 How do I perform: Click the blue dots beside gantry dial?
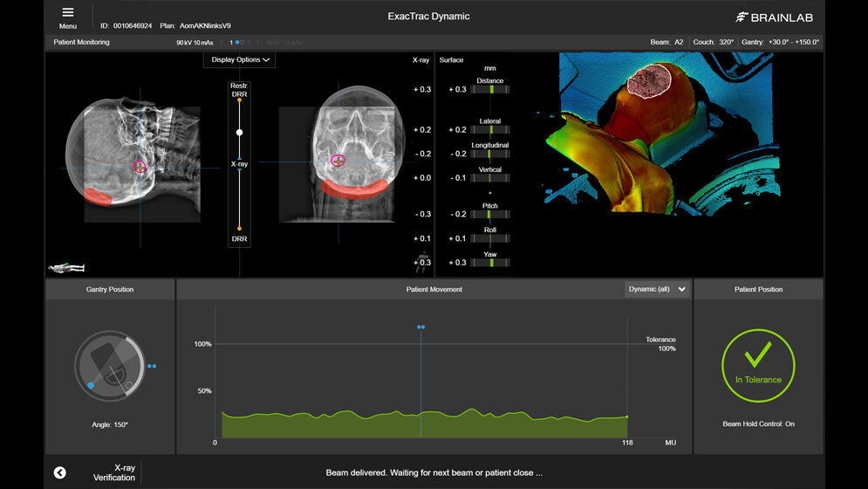[x=152, y=366]
